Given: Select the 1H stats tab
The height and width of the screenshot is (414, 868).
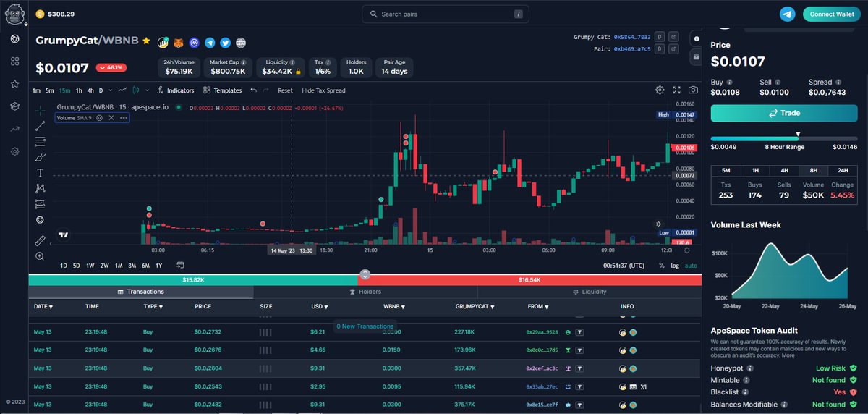Looking at the screenshot, I should 754,171.
